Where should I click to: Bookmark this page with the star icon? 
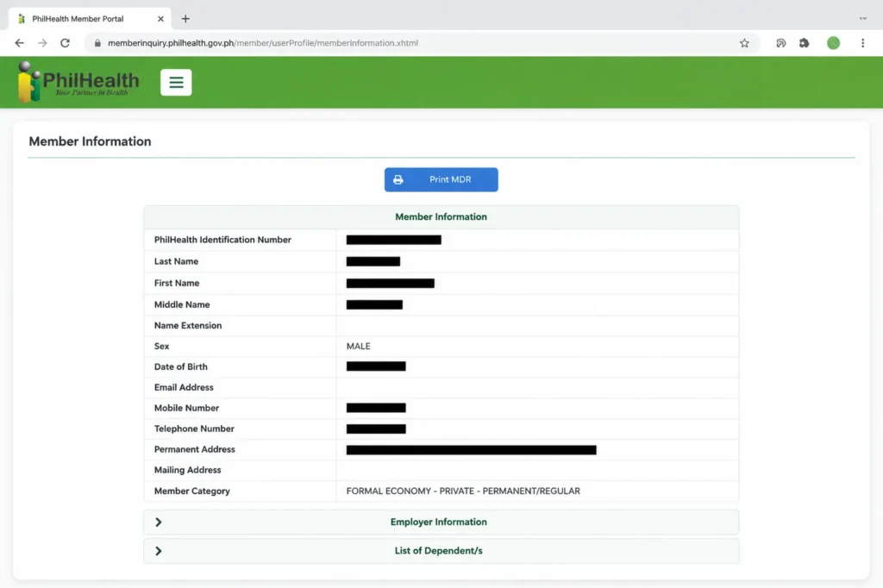pos(744,43)
